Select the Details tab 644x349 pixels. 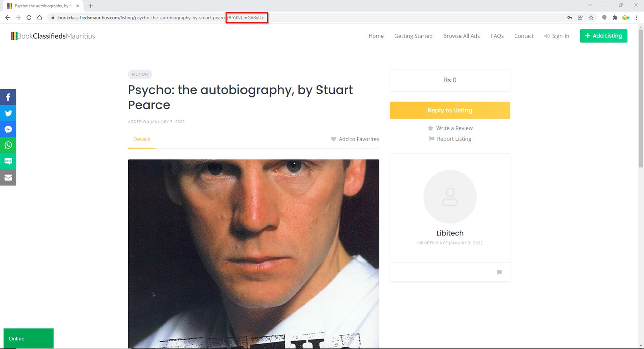142,139
